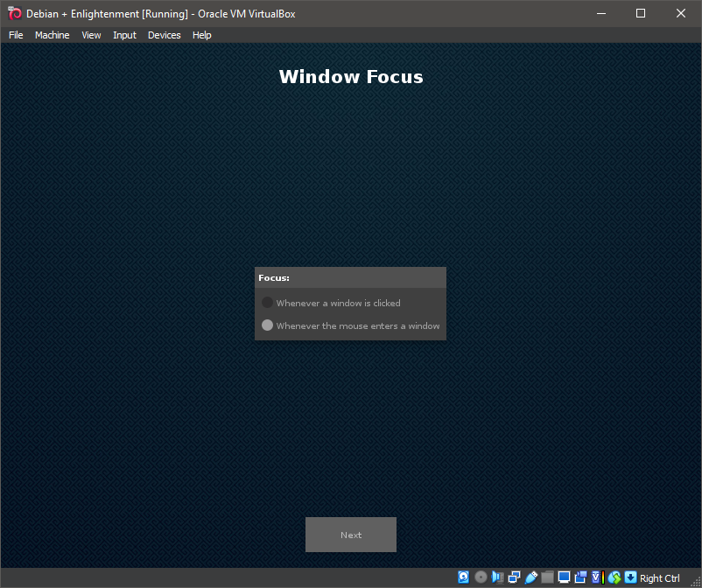
Task: Open the File menu
Action: click(x=16, y=35)
